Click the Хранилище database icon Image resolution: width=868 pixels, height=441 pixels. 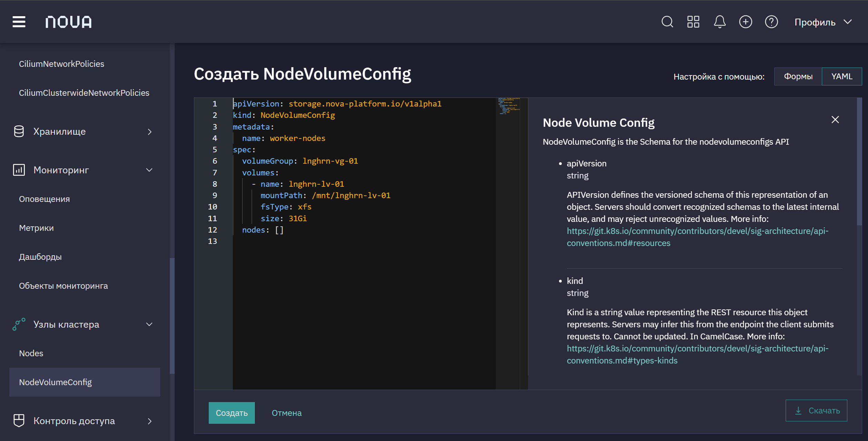[19, 132]
